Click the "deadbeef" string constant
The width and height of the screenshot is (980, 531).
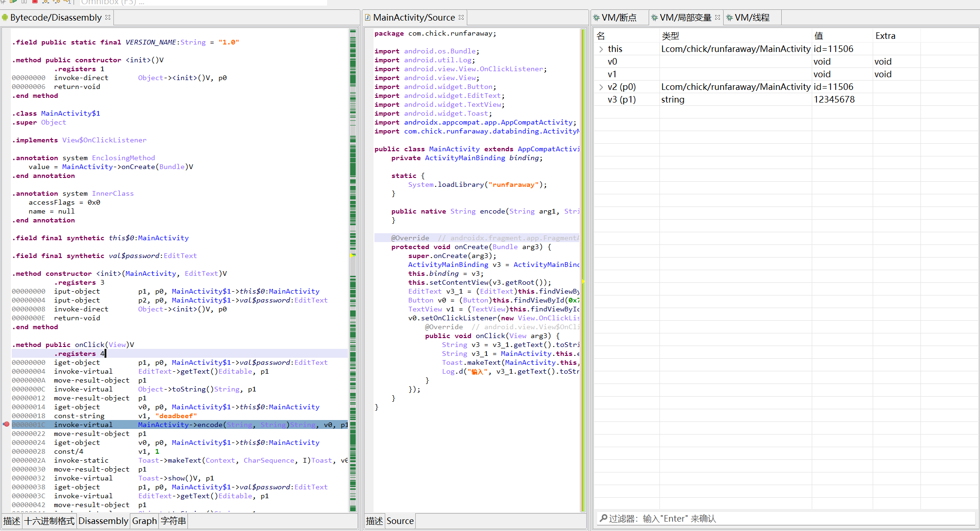tap(176, 416)
